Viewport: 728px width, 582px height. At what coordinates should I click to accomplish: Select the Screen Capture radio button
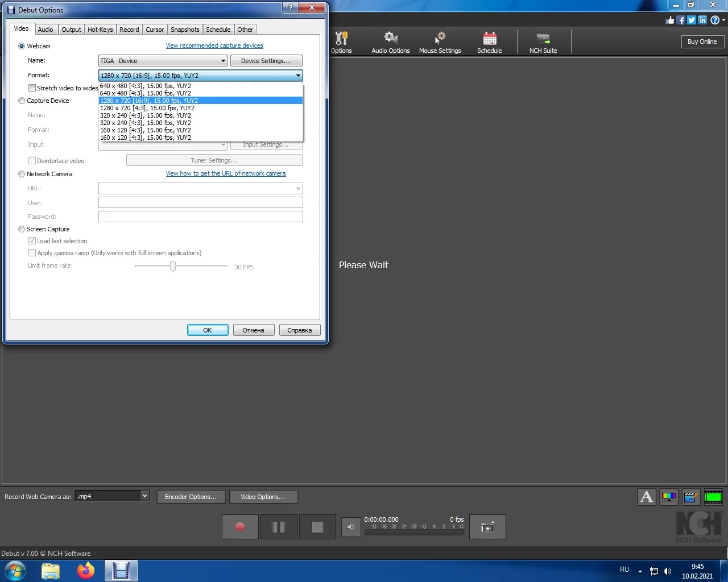click(x=22, y=229)
